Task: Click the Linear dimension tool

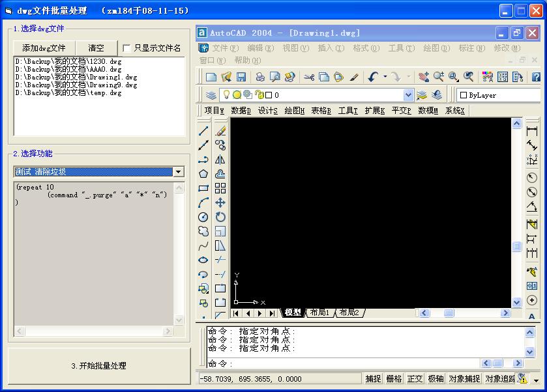Action: 531,131
